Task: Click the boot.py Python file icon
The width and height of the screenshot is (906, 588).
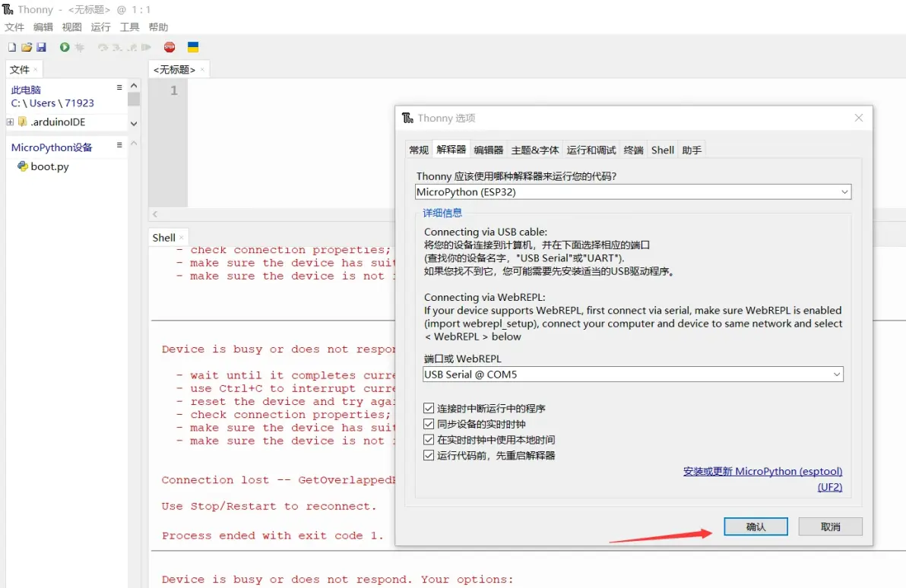Action: [23, 166]
